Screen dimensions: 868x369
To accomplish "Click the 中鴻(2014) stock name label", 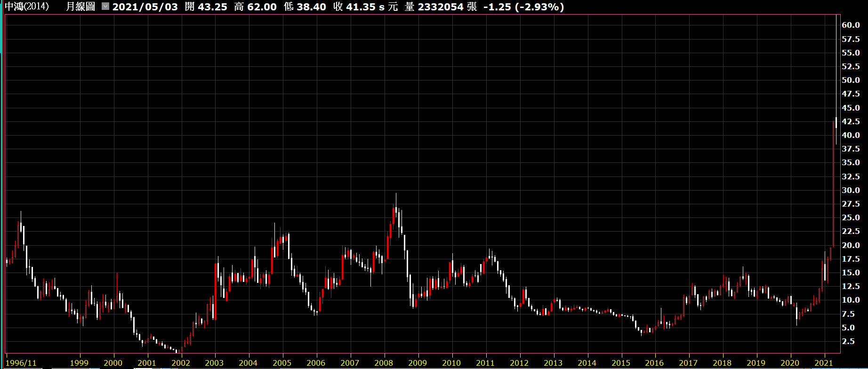I will pos(27,7).
